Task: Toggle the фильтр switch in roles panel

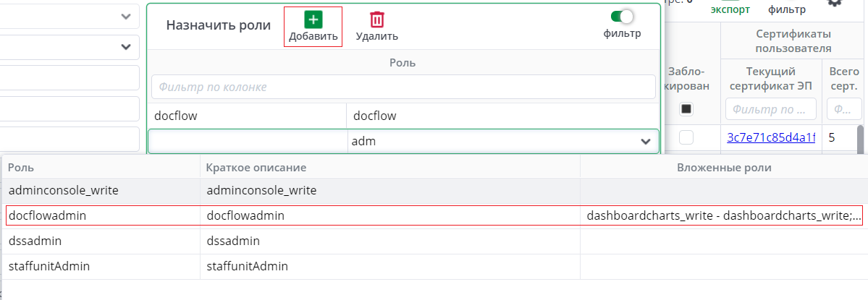Action: click(x=622, y=17)
